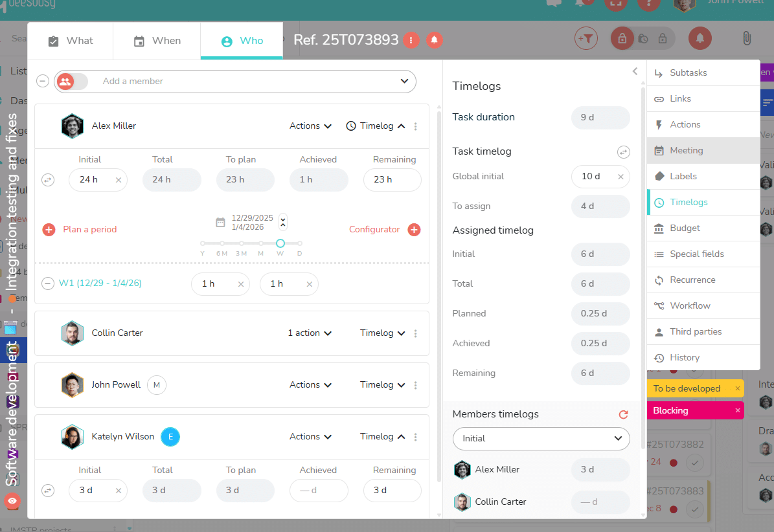Open the Timelog dropdown for Collin Carter
774x532 pixels.
pyautogui.click(x=382, y=333)
